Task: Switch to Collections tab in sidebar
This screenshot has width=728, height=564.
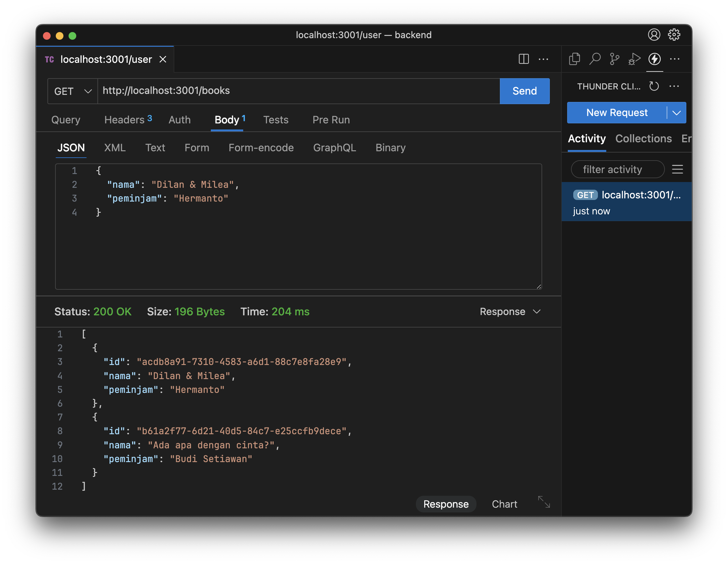Action: coord(643,139)
